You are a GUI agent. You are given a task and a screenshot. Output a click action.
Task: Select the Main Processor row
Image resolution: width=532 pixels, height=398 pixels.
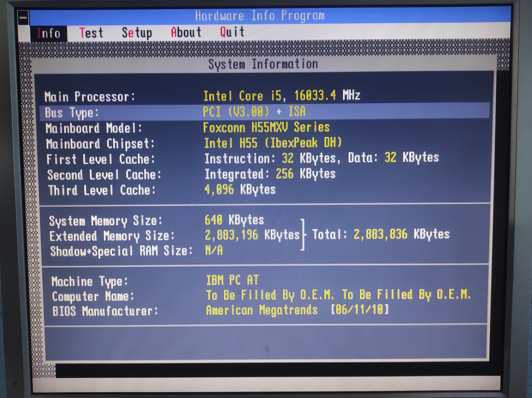point(90,97)
